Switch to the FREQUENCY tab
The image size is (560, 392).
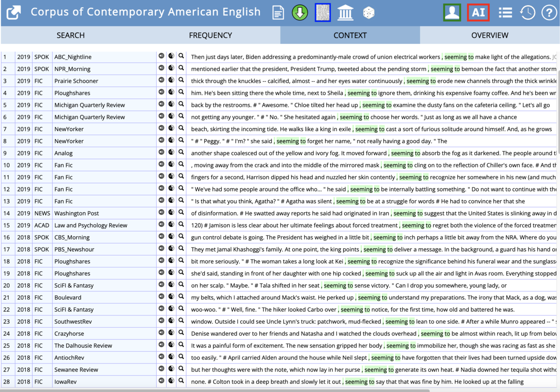tap(210, 35)
